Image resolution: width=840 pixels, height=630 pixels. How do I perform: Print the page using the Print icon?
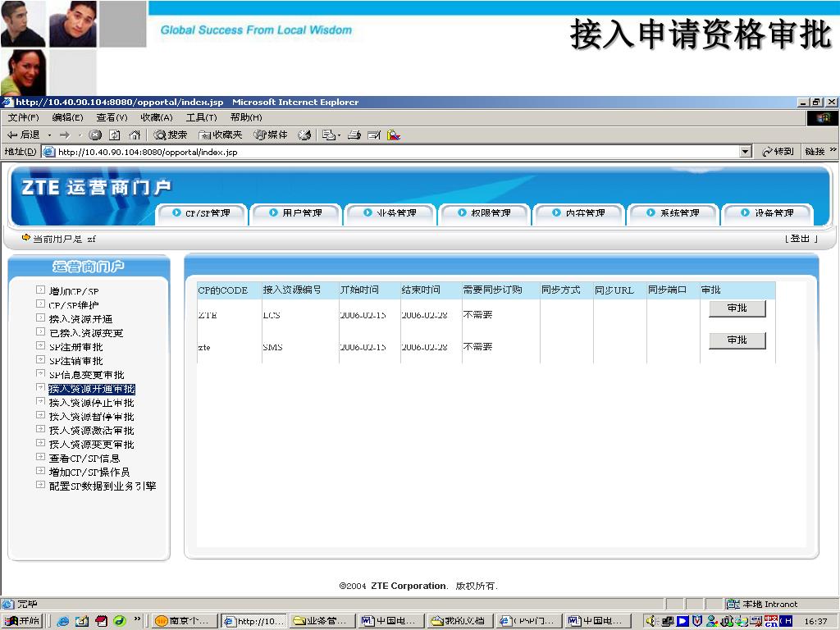tap(354, 135)
